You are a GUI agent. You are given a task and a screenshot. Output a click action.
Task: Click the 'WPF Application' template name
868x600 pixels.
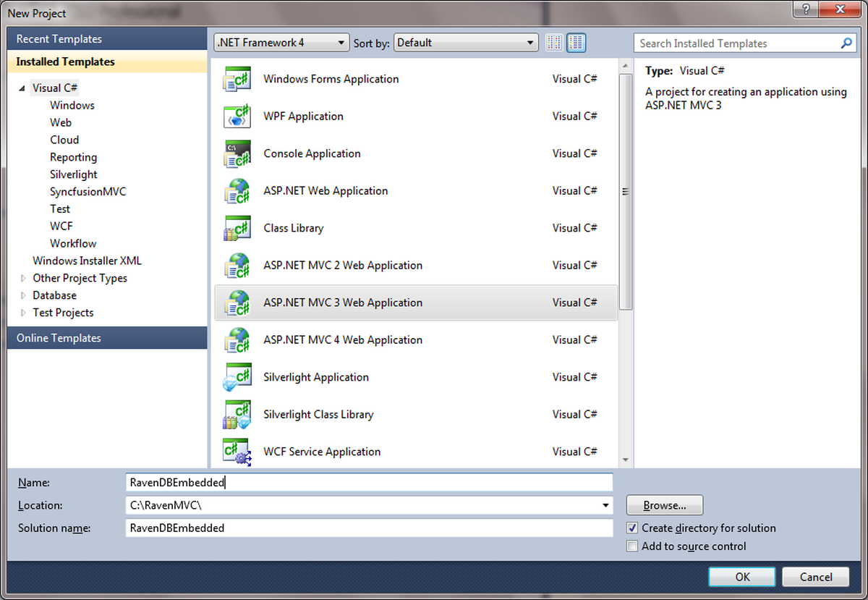click(303, 117)
